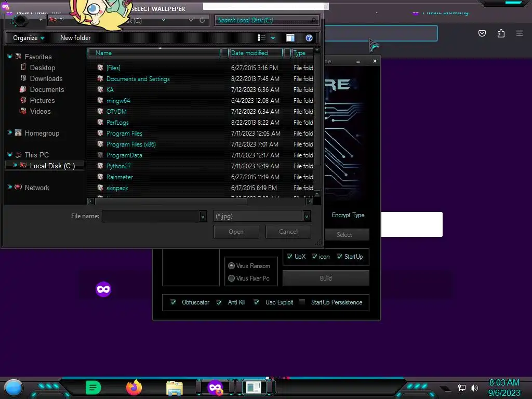Open File Explorer from the taskbar

click(x=175, y=388)
